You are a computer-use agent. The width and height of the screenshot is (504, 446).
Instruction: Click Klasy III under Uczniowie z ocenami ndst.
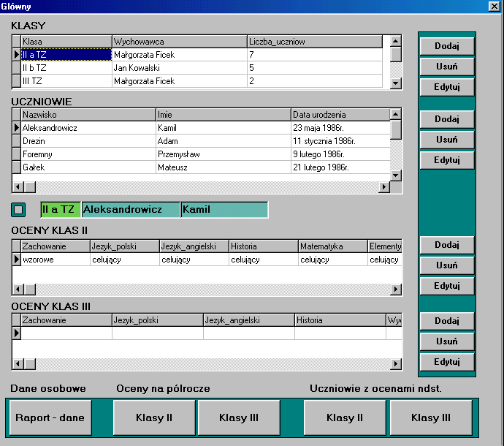click(430, 418)
